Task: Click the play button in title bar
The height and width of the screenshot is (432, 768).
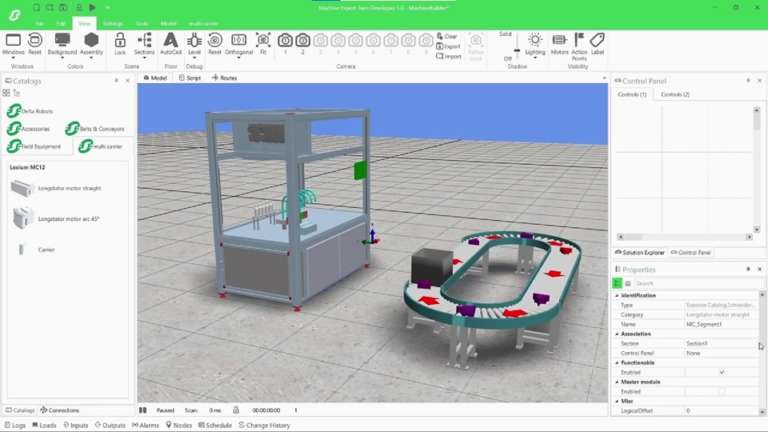Action: (93, 7)
